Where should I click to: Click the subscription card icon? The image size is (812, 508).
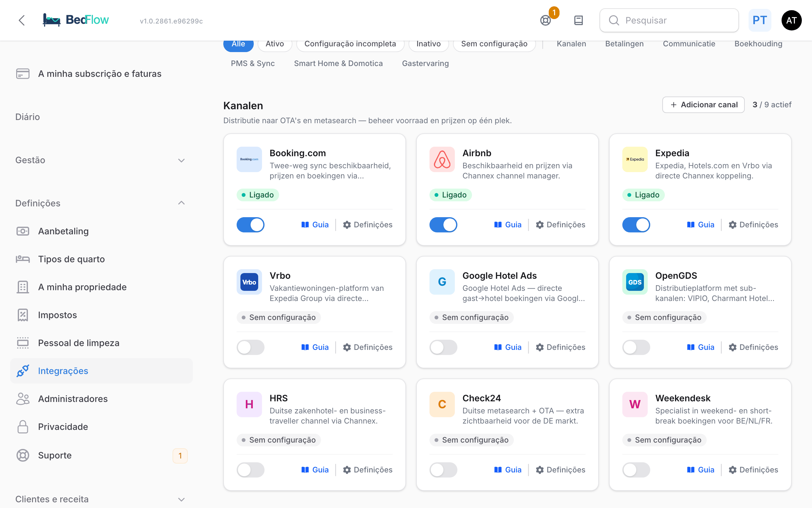tap(23, 74)
